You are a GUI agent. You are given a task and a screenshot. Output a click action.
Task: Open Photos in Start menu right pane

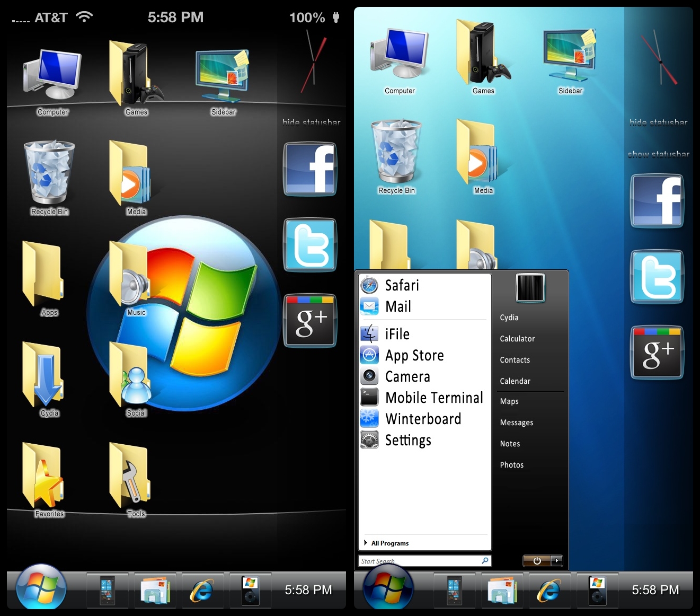[512, 465]
